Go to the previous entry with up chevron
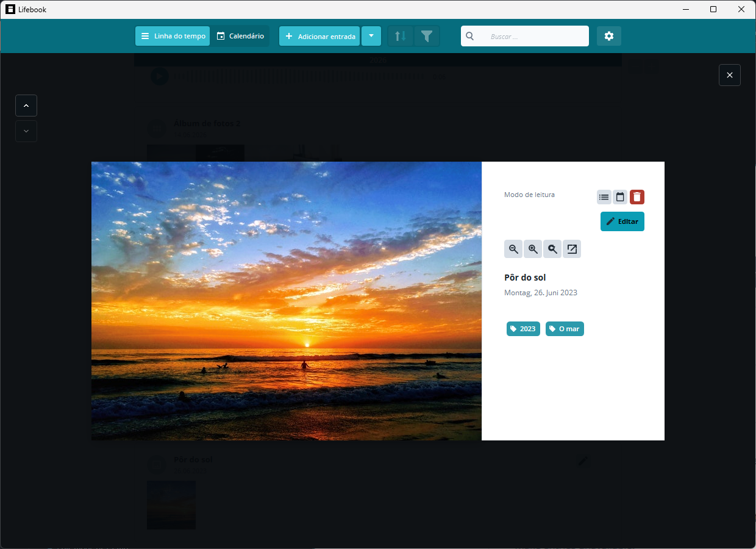 click(26, 106)
